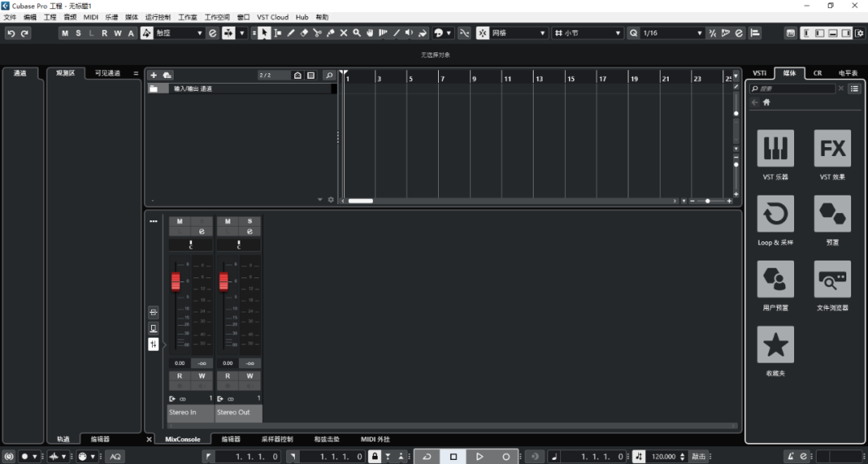
Task: Click the add track plus button
Action: pos(154,75)
